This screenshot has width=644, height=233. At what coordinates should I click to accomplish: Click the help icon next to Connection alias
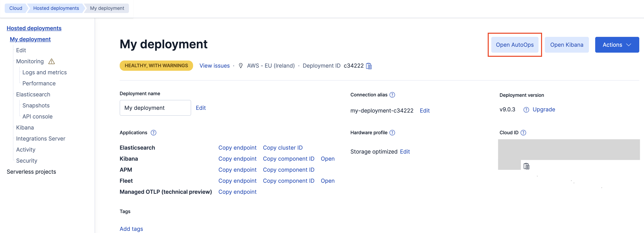(x=392, y=95)
